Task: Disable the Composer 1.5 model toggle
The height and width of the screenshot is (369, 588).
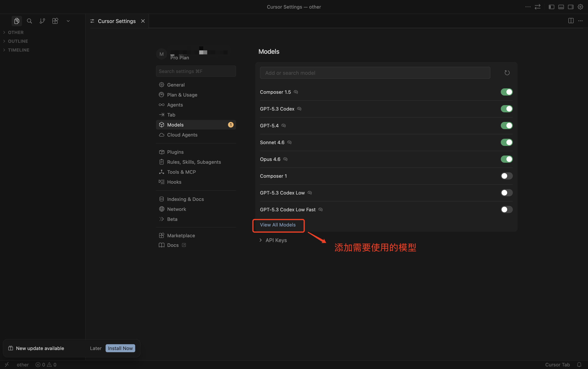Action: click(506, 92)
